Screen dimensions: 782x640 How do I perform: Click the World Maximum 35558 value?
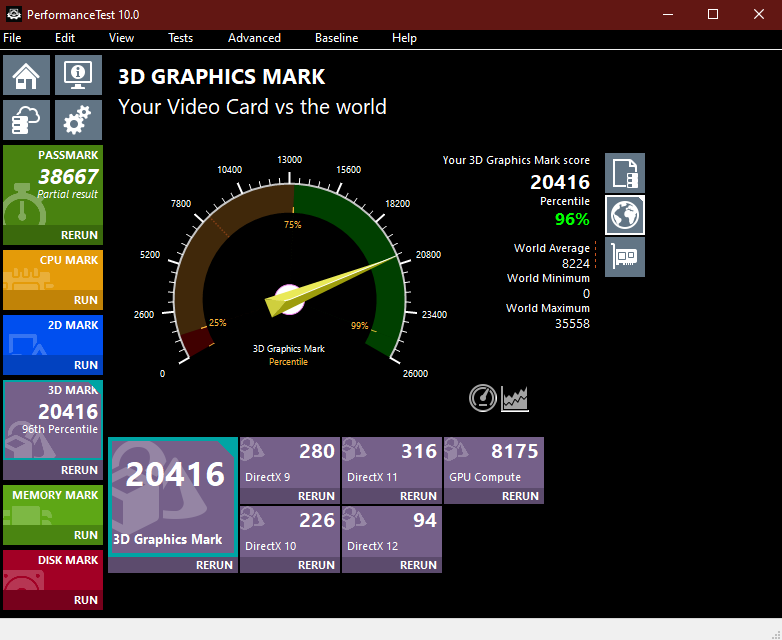(572, 324)
